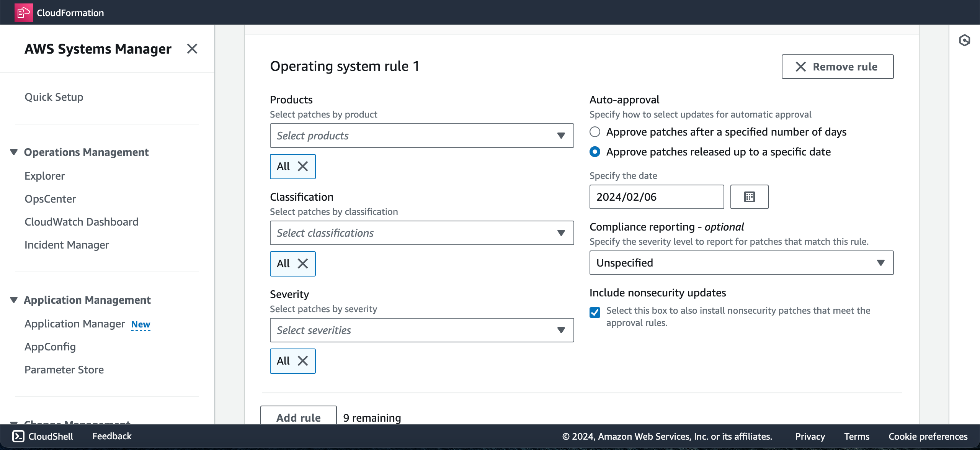Click the date field showing 2024/02/06
This screenshot has height=450, width=980.
tap(657, 197)
